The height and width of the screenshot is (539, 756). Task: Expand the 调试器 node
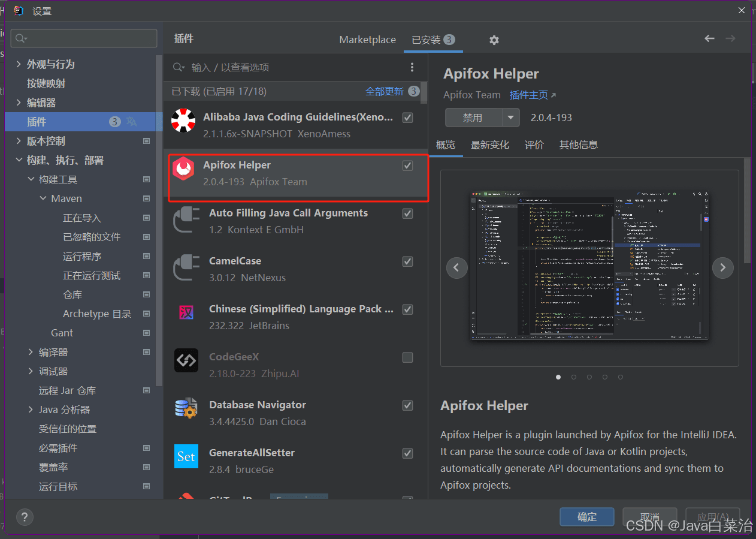(31, 371)
